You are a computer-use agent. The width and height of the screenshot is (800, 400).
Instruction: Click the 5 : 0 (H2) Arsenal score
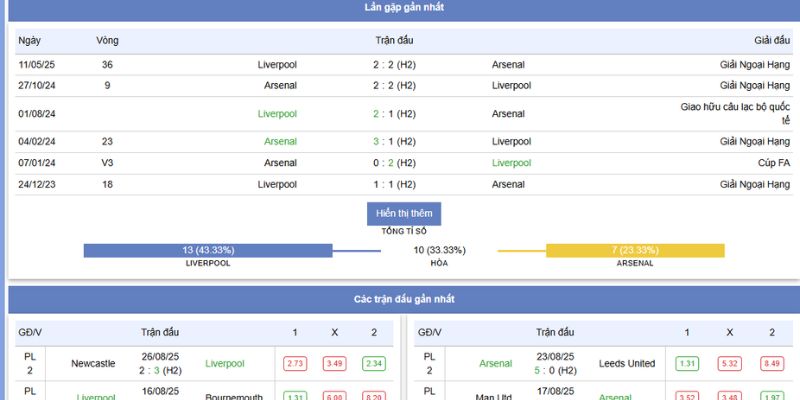click(x=555, y=370)
